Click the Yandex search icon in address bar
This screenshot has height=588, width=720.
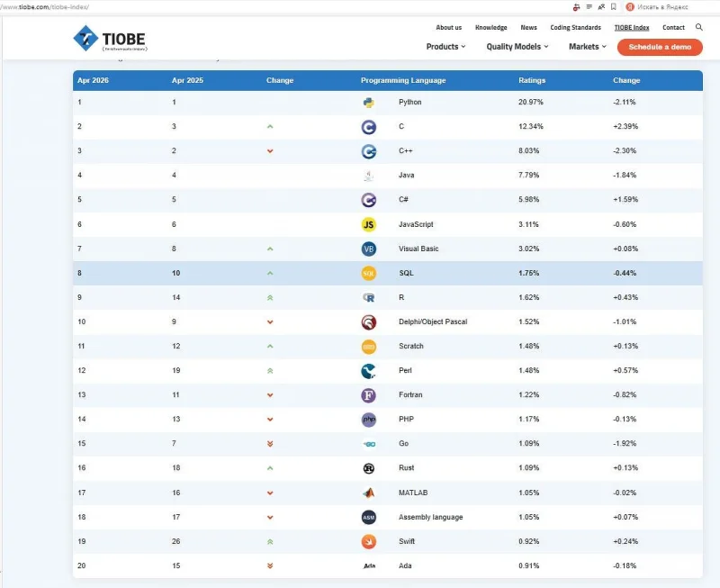[630, 6]
